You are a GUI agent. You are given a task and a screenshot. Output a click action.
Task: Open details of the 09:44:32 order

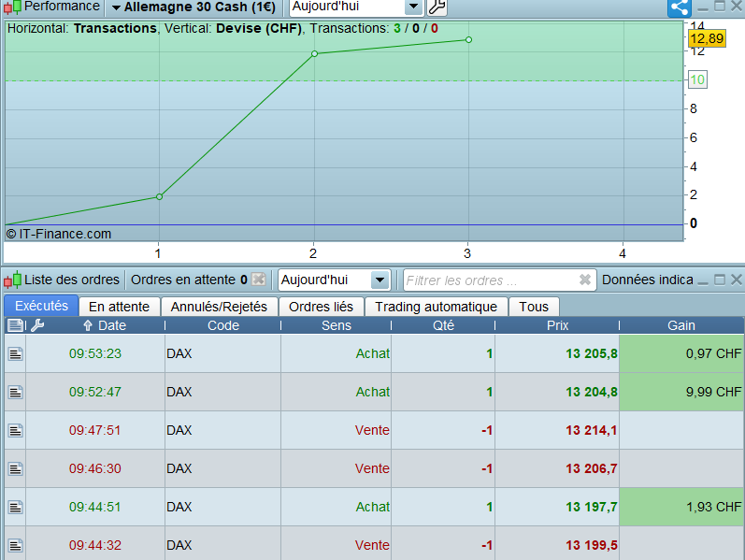pos(15,545)
